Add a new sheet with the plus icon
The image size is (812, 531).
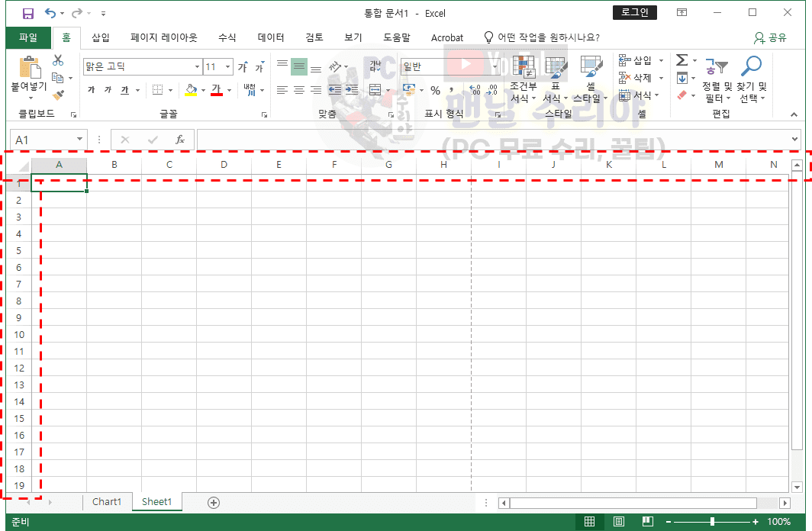pos(214,502)
